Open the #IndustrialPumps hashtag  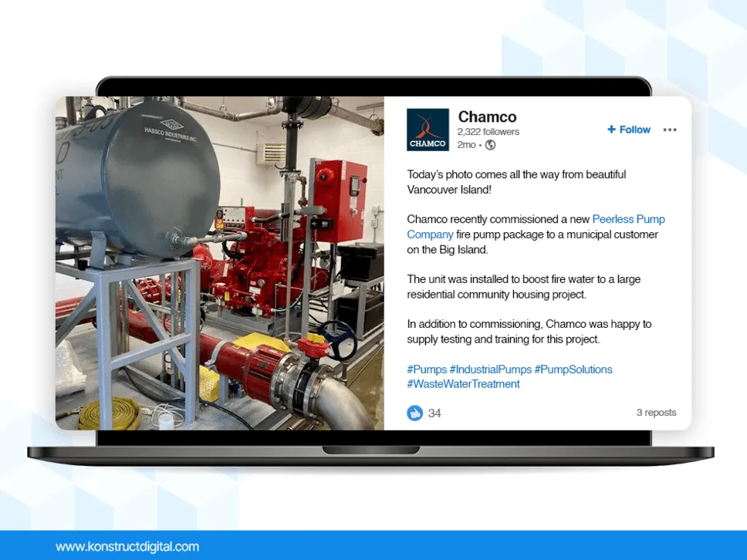click(490, 369)
